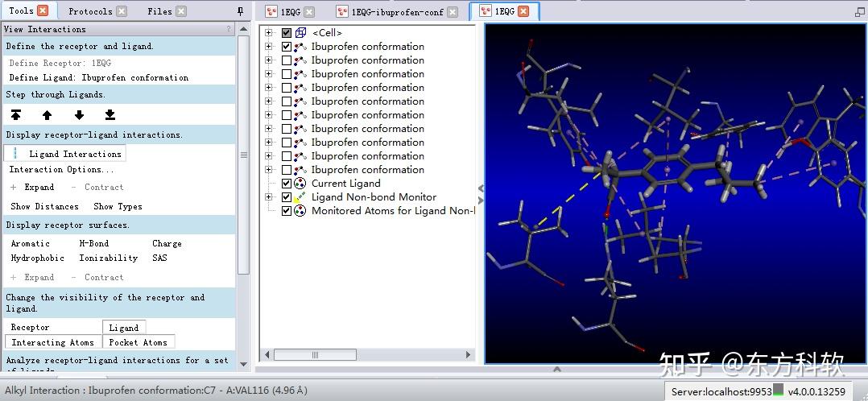The image size is (868, 401).
Task: Uncheck the checked Ibuprofen conformation checkbox
Action: point(286,47)
